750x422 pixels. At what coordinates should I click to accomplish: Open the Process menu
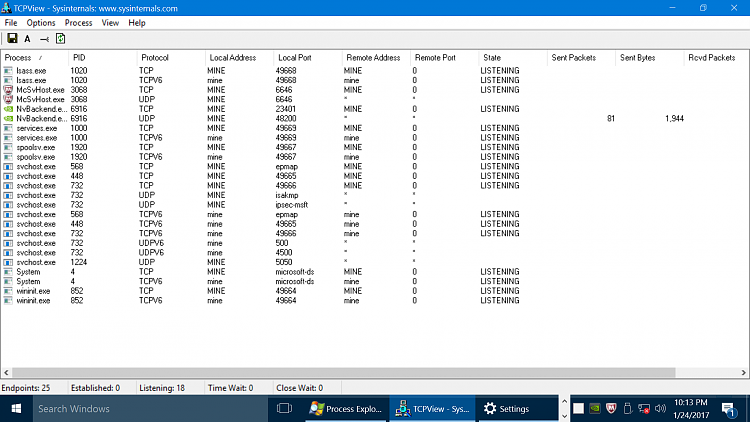point(78,23)
